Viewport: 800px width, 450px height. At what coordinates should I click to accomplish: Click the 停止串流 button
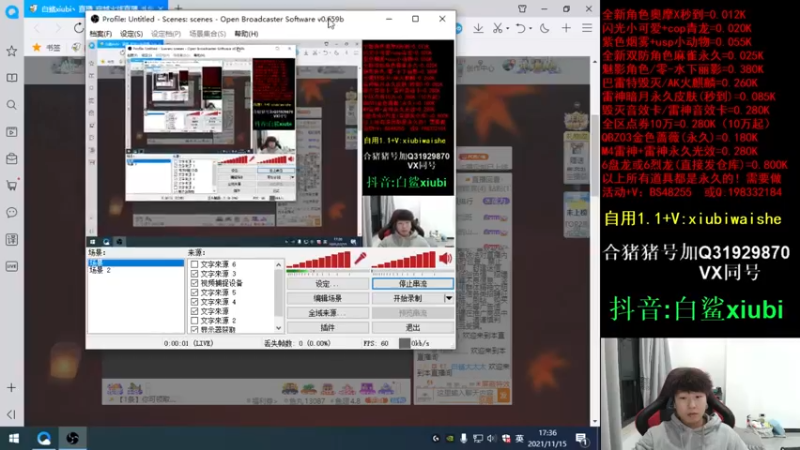click(412, 284)
